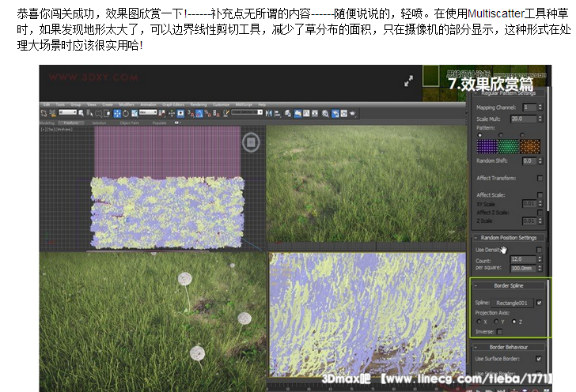Enable the Affect Transform checkbox

540,178
